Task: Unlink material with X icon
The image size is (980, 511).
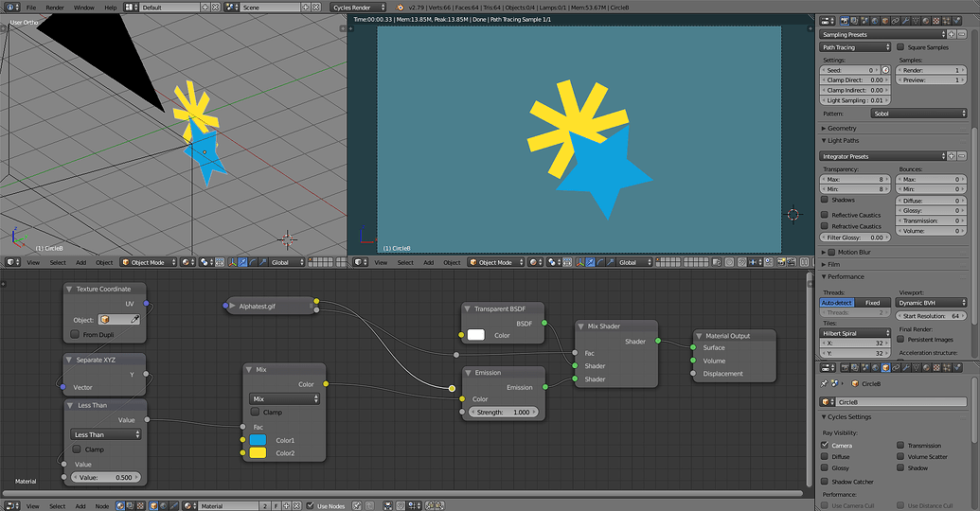Action: coord(297,505)
